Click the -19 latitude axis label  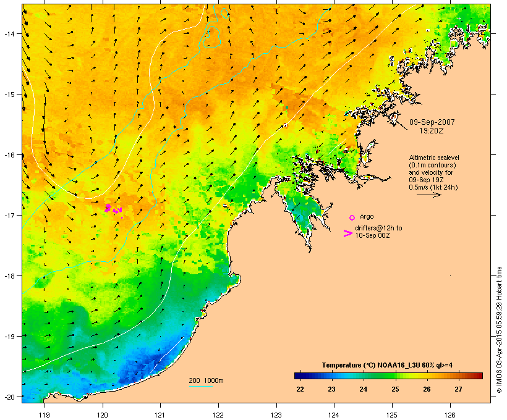[x=9, y=336]
